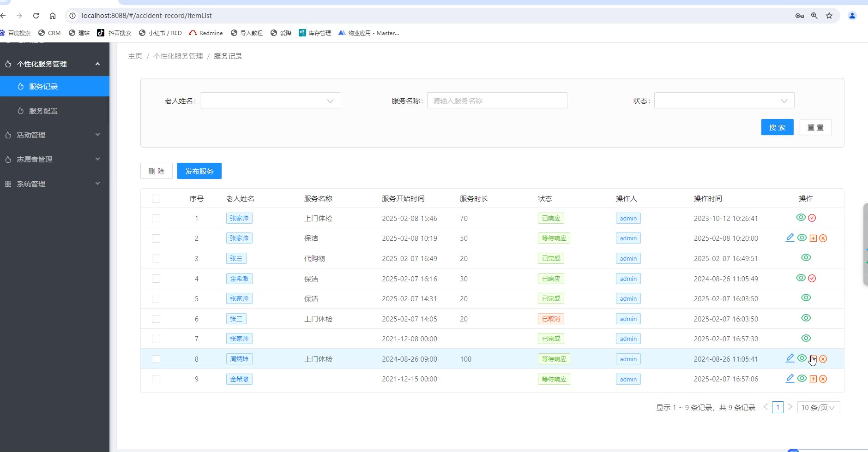This screenshot has height=452, width=868.
Task: Click the orange plus-square icon in row 2
Action: [x=814, y=238]
